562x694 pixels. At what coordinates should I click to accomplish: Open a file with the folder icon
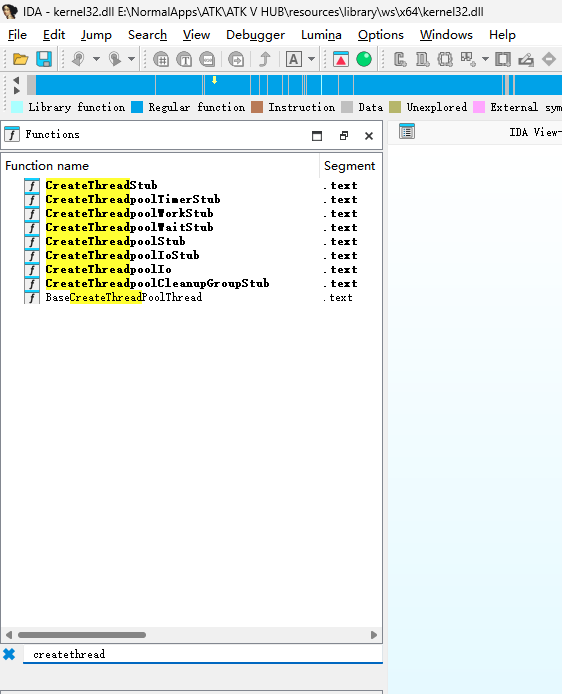(x=20, y=59)
